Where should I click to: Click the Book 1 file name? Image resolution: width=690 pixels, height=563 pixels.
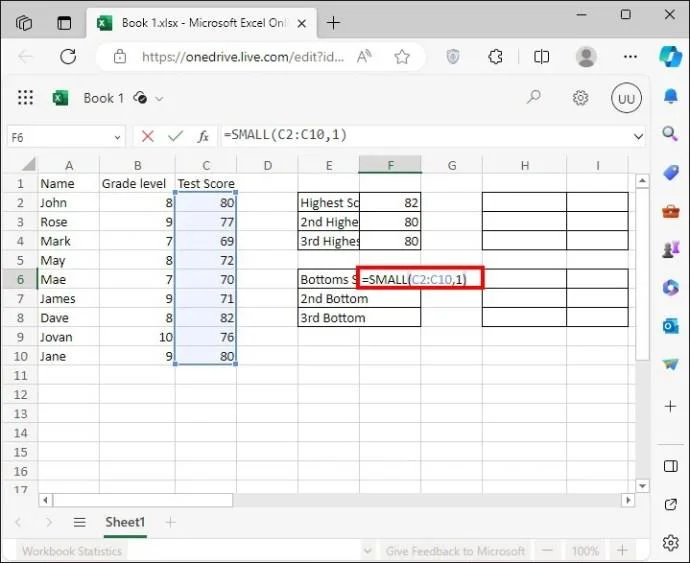tap(104, 98)
